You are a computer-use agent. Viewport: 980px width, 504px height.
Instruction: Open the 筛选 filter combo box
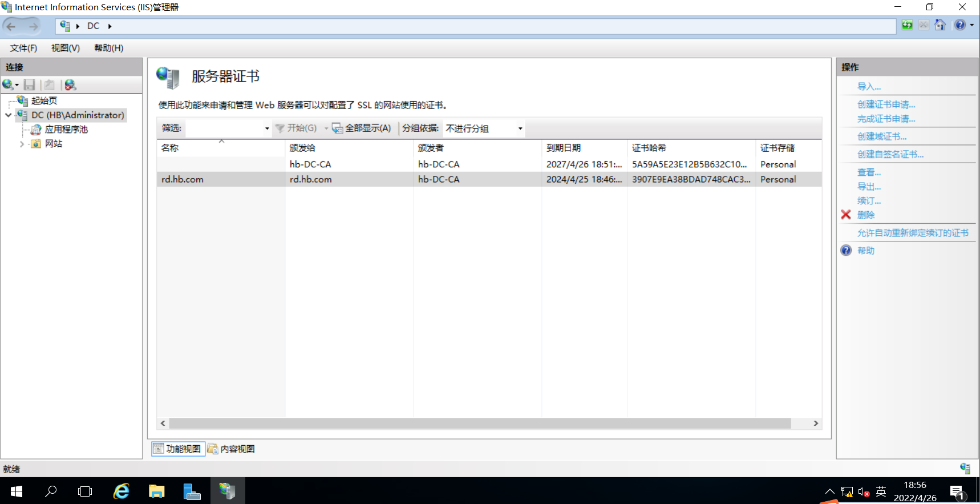pyautogui.click(x=228, y=128)
